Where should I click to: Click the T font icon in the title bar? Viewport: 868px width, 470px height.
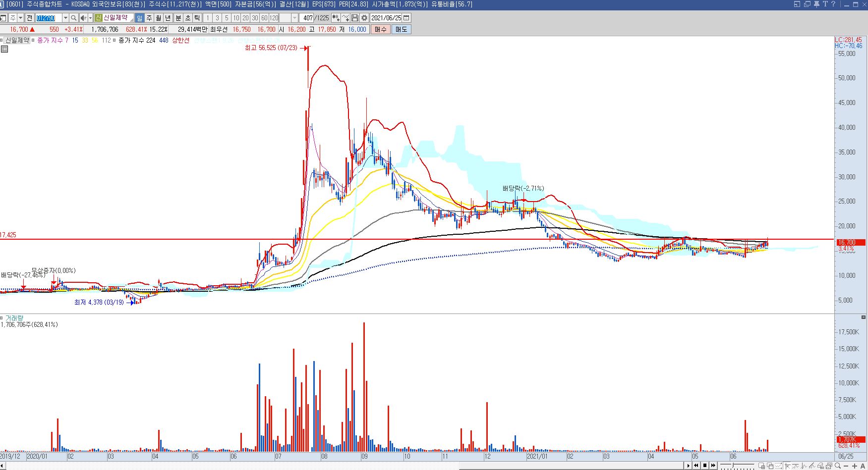825,4
